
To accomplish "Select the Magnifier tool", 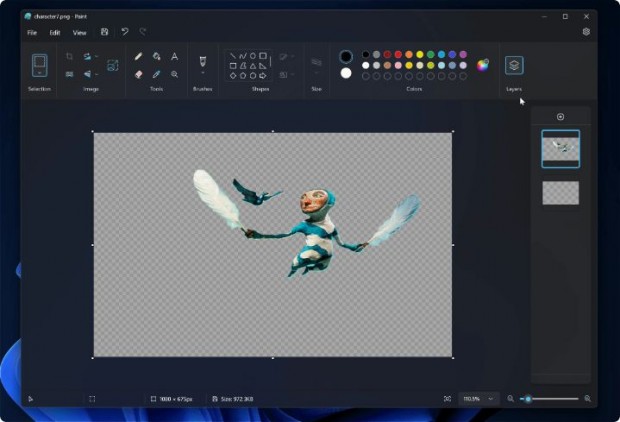I will [174, 74].
